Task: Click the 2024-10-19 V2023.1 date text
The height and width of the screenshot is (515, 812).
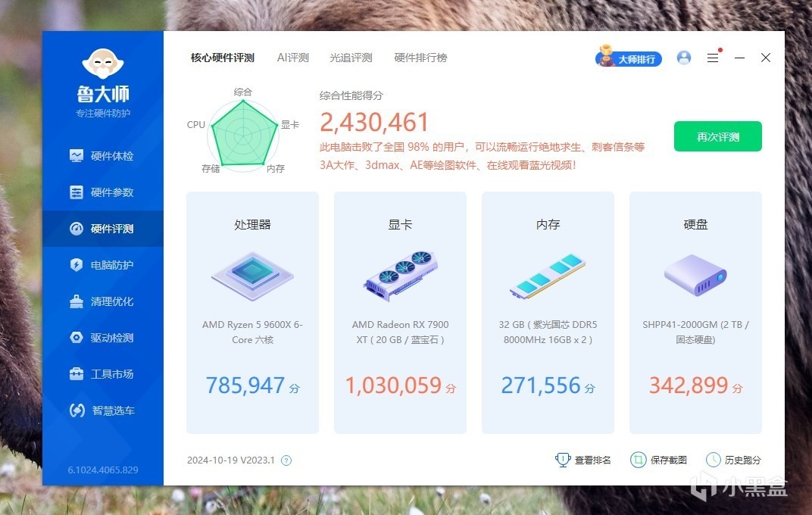Action: tap(231, 460)
